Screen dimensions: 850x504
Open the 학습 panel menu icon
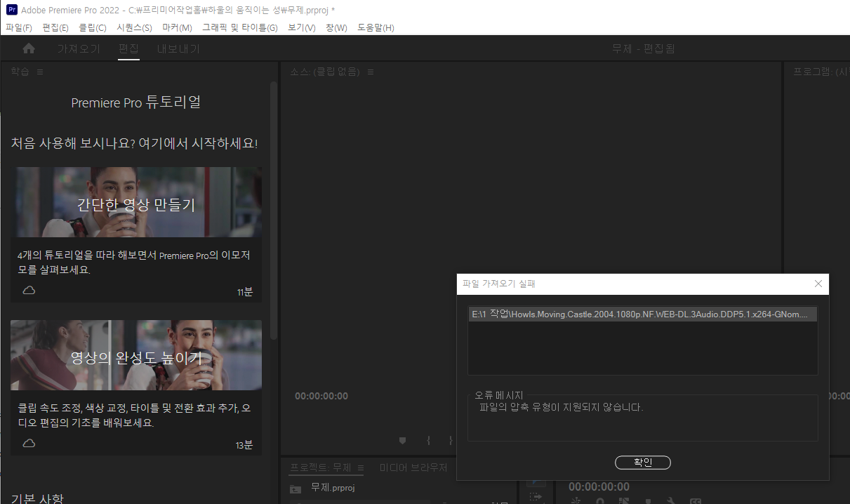(40, 72)
